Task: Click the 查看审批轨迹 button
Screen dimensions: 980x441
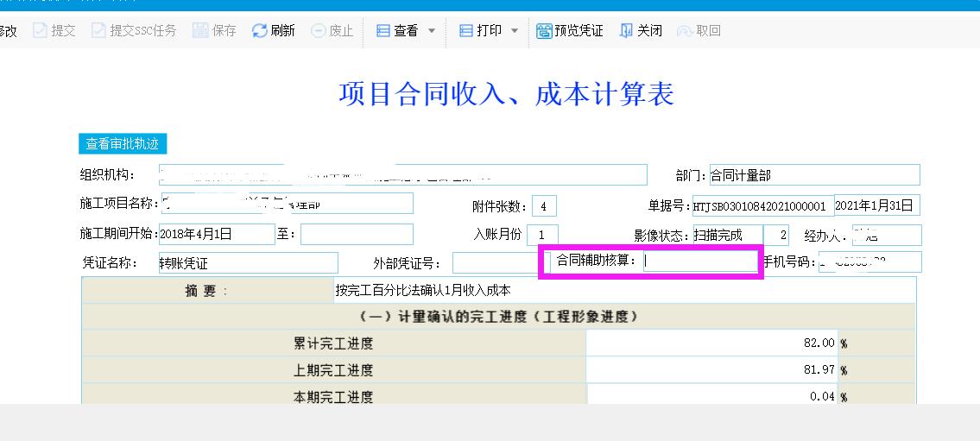Action: click(x=122, y=144)
